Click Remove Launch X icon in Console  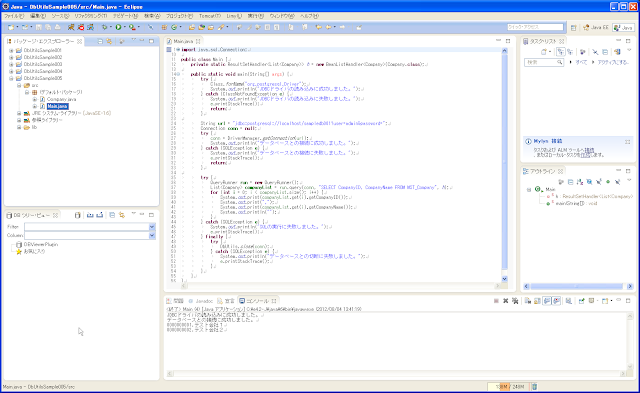coord(506,301)
